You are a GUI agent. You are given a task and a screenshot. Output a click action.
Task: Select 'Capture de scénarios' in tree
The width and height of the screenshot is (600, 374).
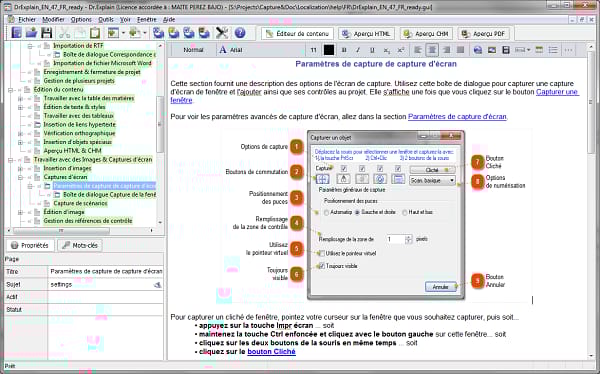coord(80,203)
